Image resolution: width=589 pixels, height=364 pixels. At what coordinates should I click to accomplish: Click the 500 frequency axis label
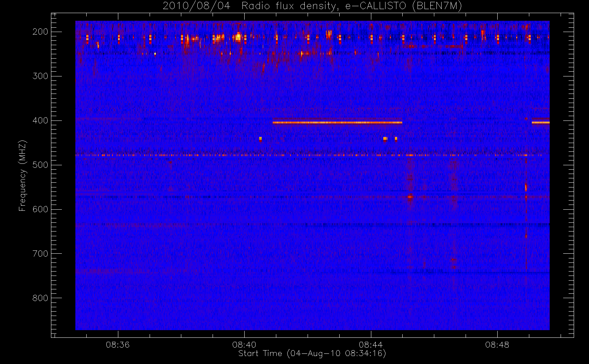coord(40,165)
